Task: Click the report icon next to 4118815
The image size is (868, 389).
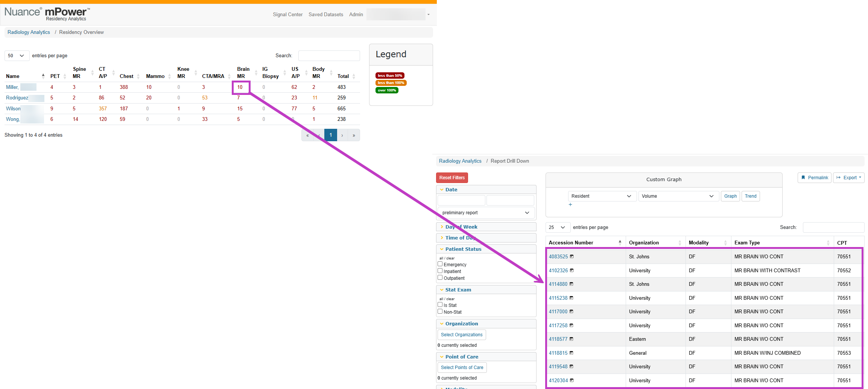Action: 571,353
